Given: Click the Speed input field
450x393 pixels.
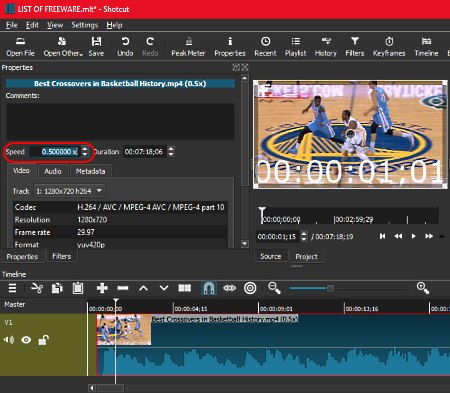Looking at the screenshot, I should pos(55,152).
